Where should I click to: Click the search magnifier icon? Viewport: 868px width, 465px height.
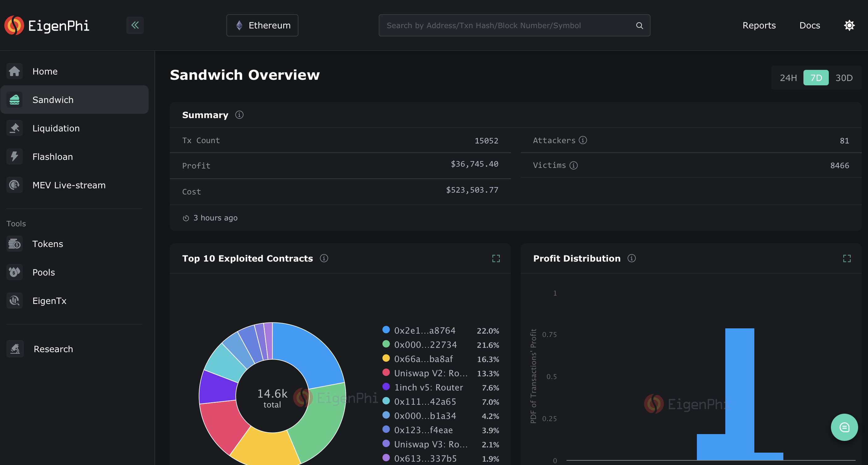coord(639,26)
